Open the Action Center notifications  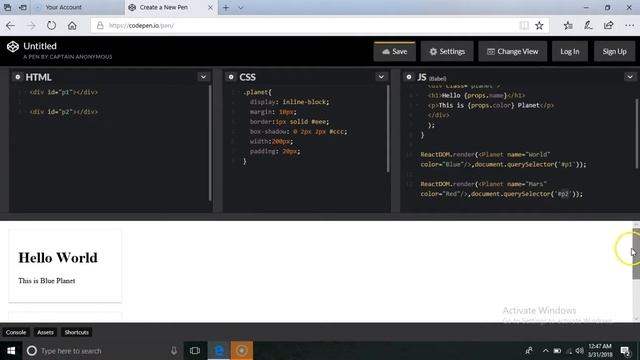click(625, 351)
